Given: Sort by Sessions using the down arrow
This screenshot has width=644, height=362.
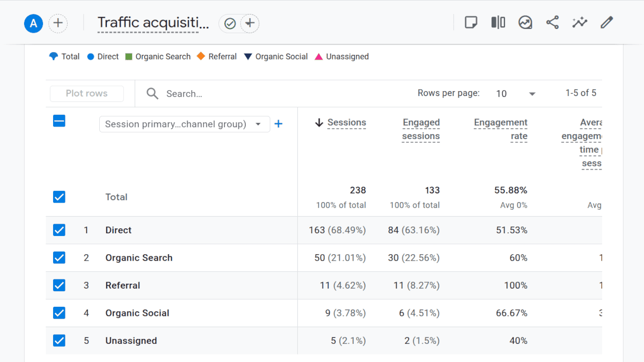Looking at the screenshot, I should (x=318, y=122).
